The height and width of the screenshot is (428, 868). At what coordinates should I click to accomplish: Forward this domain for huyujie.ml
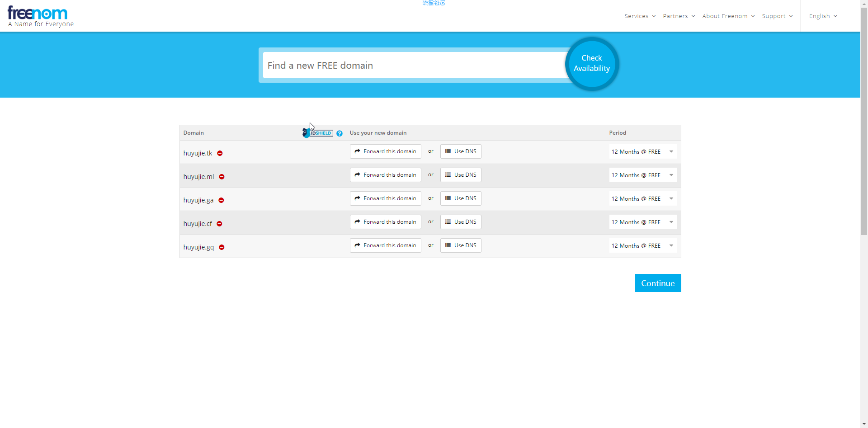click(385, 175)
